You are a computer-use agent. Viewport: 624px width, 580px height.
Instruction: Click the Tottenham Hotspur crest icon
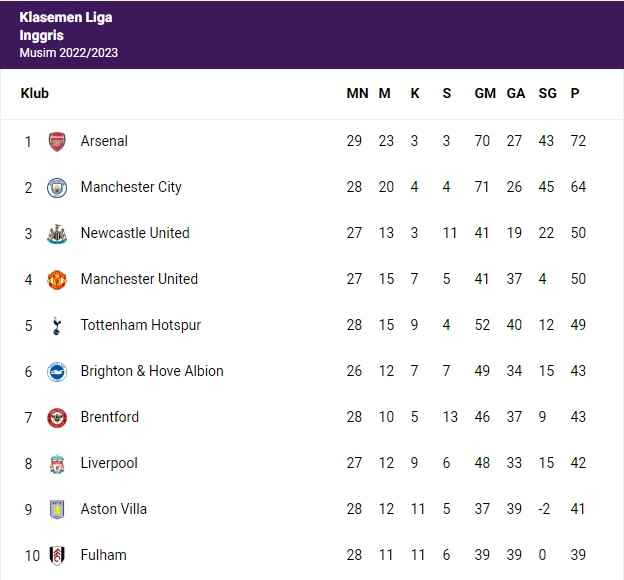[57, 325]
